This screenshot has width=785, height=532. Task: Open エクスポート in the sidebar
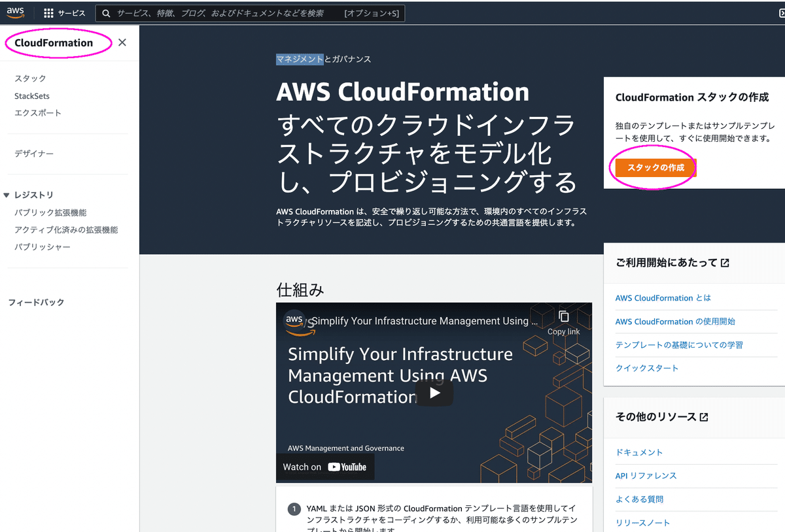click(38, 113)
